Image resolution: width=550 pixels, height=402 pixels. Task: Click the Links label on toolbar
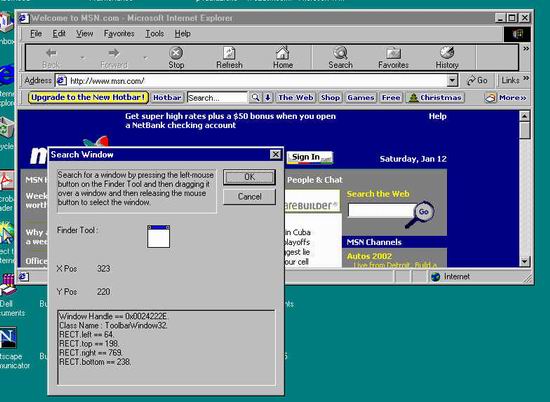[510, 80]
